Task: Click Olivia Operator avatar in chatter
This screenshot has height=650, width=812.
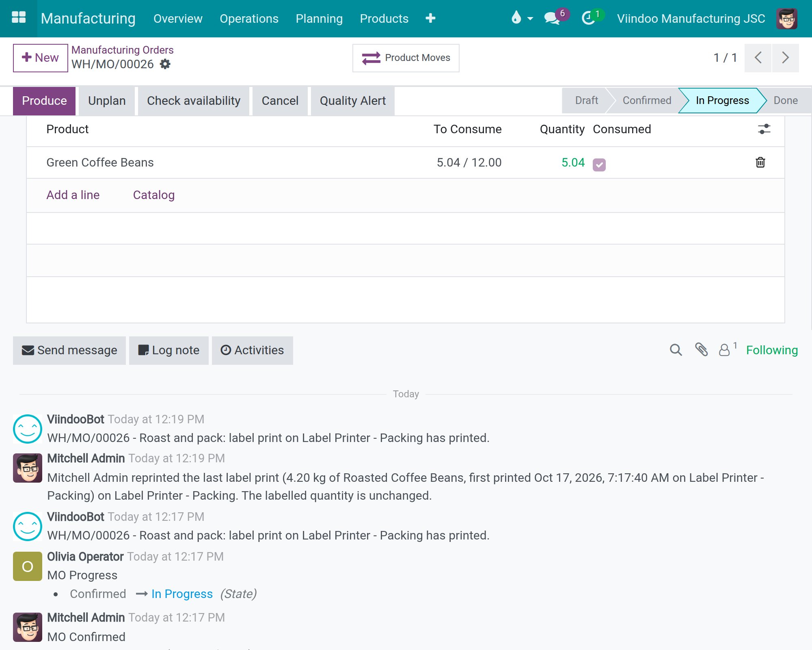Action: coord(27,566)
